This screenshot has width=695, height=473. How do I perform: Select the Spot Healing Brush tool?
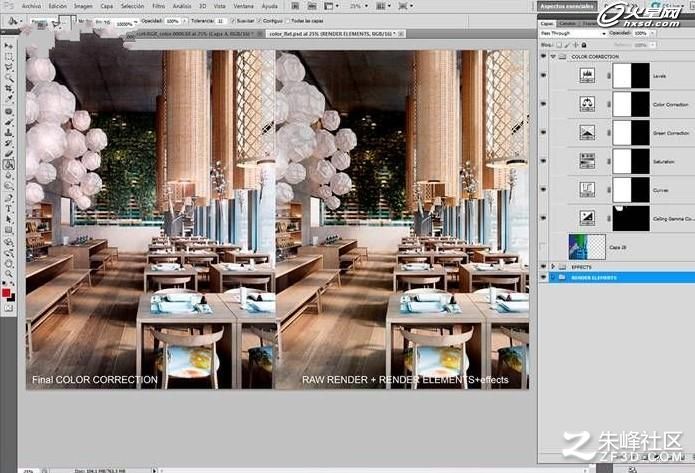[x=8, y=111]
